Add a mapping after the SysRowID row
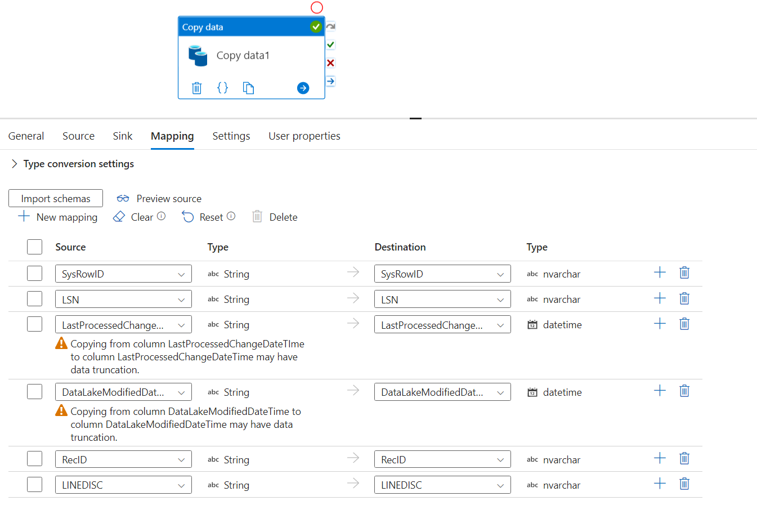Screen dimensions: 757x532 pyautogui.click(x=660, y=272)
